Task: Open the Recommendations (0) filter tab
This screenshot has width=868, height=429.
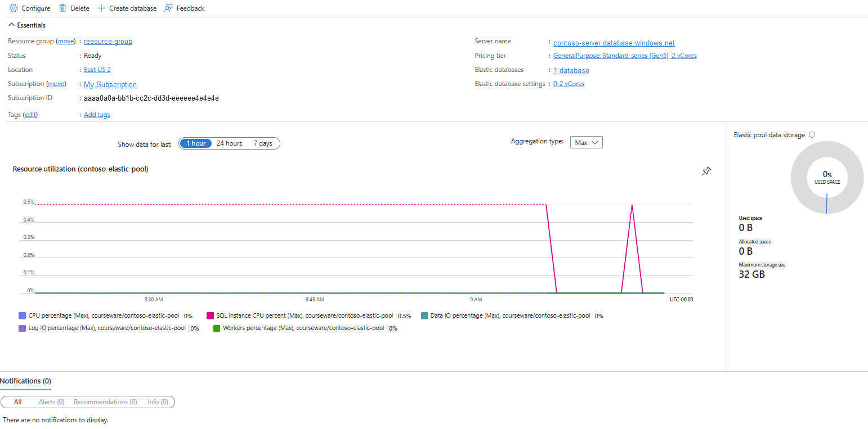Action: pyautogui.click(x=105, y=402)
